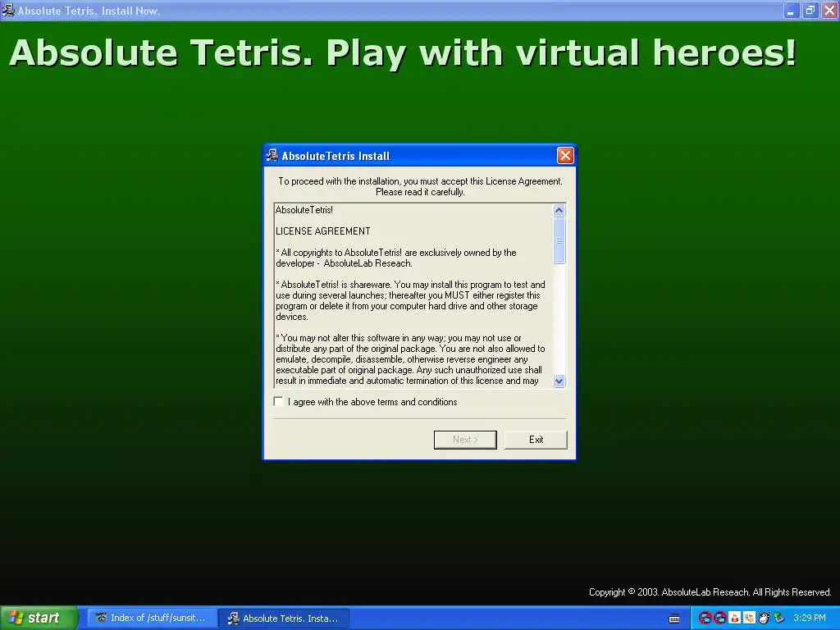
Task: Click the cow face tray icon
Action: pyautogui.click(x=764, y=619)
